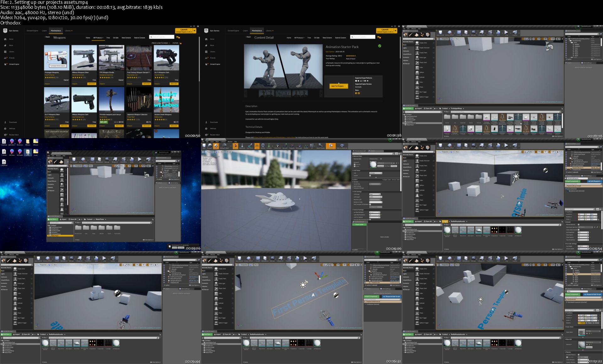Open Filters in the 00:02:28 content browser
603x364 pixels.
pyautogui.click(x=447, y=111)
